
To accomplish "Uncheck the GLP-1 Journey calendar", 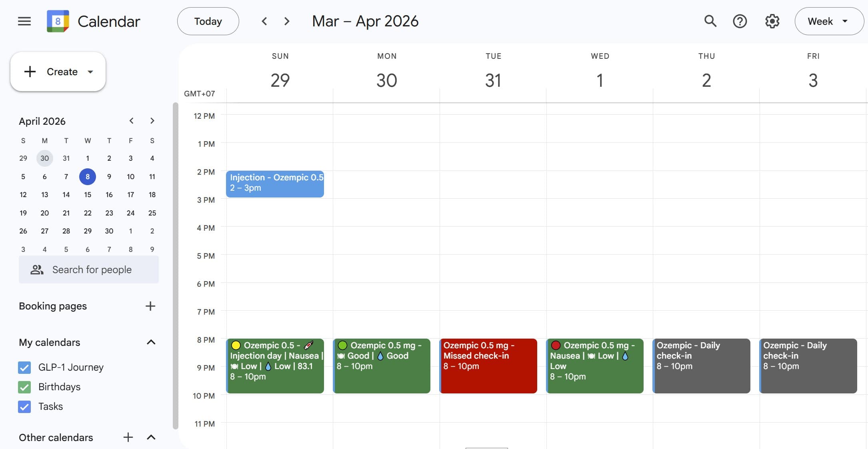I will tap(24, 367).
